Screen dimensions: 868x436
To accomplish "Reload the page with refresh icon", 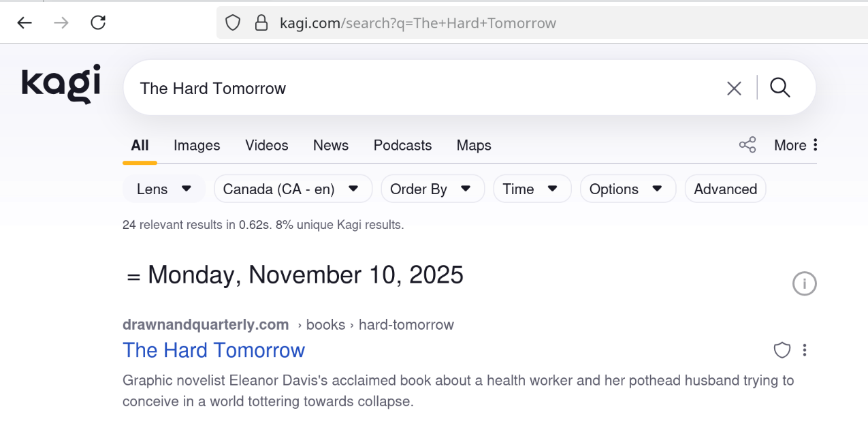I will (98, 23).
